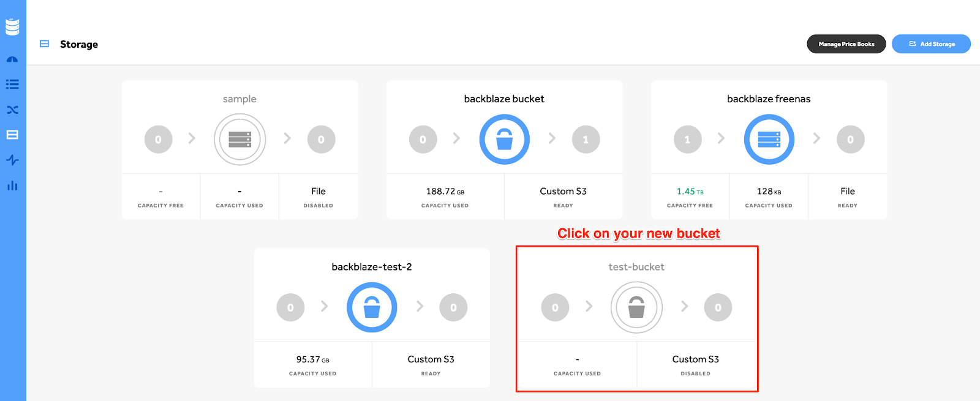
Task: Select the test-bucket bucket icon
Action: coord(637,307)
